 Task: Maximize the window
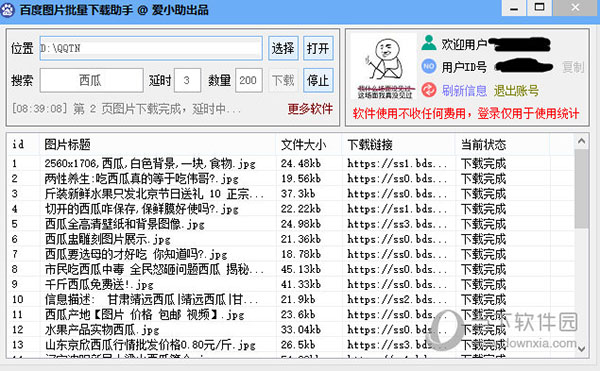click(539, 8)
